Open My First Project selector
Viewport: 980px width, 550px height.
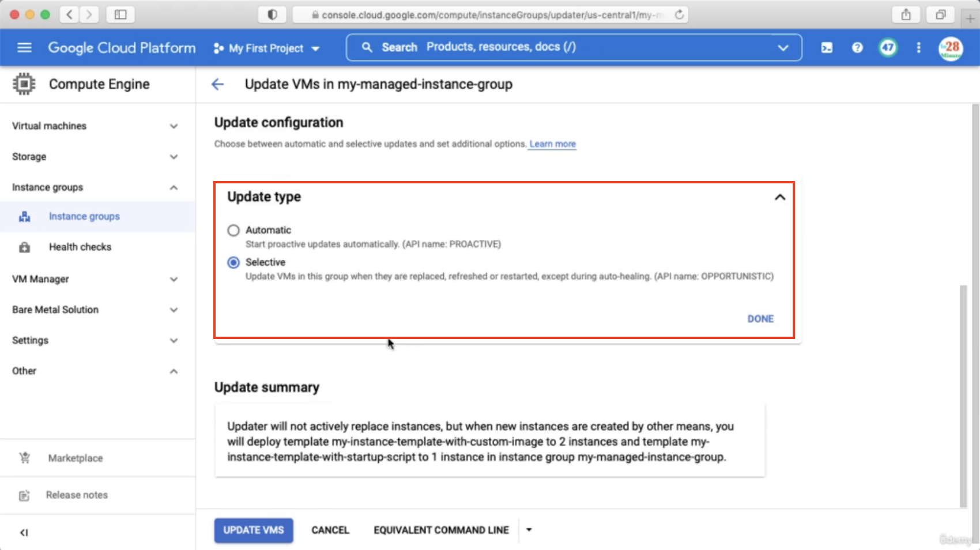[x=266, y=48]
